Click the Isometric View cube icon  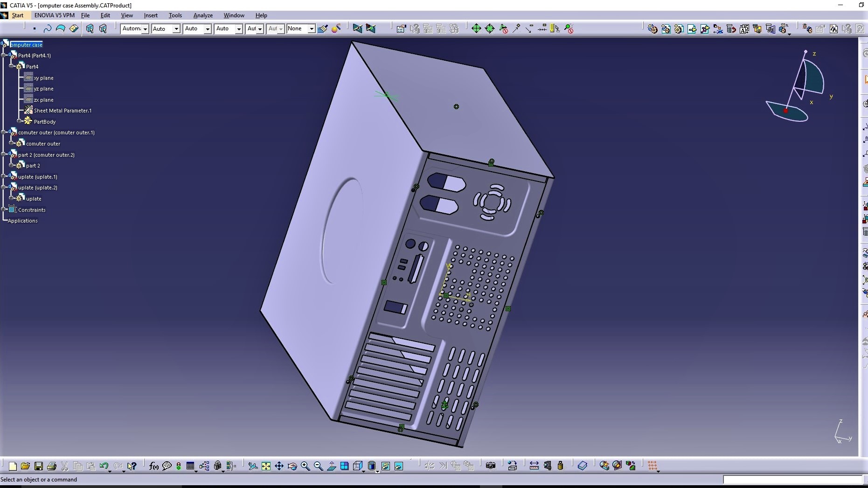click(x=358, y=466)
